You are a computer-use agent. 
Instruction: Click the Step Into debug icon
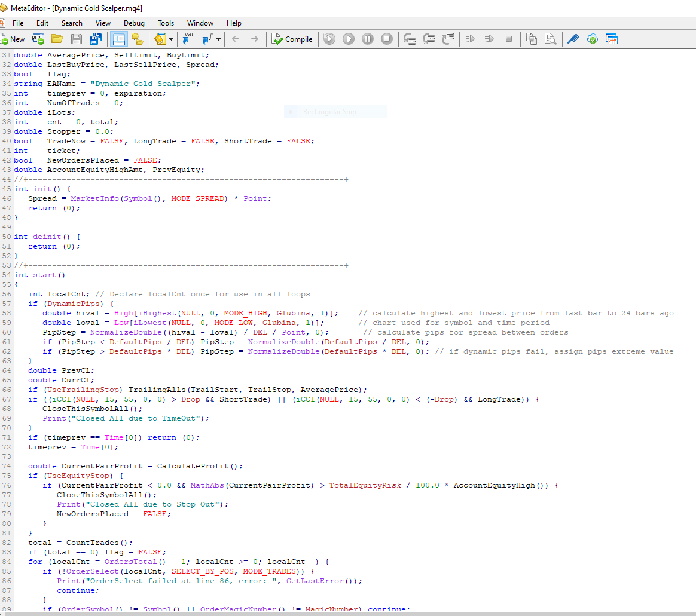pos(410,39)
